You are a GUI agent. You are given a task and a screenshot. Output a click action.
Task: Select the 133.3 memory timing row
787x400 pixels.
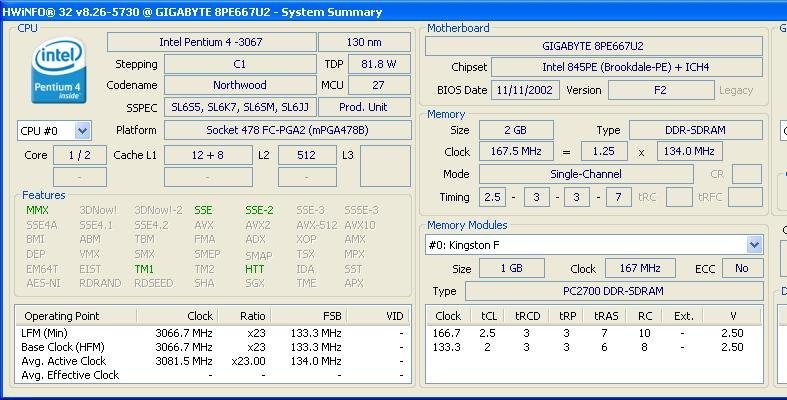click(x=594, y=347)
